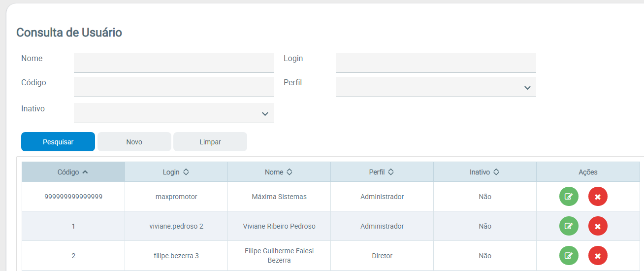Select the Código input field

click(x=173, y=87)
